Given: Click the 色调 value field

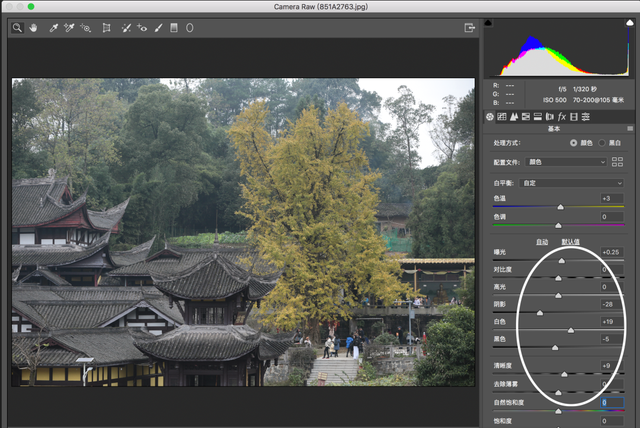Looking at the screenshot, I should coord(612,217).
